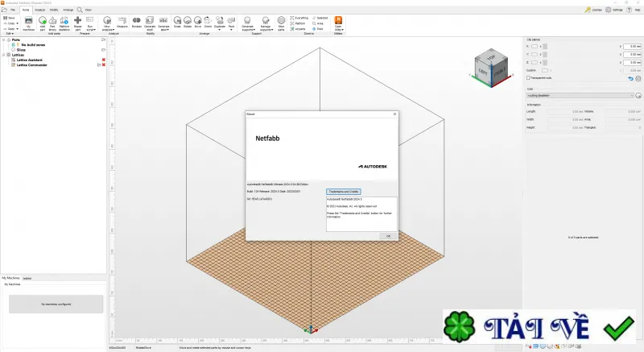Open the cutting disabled dropdown
This screenshot has height=352, width=644.
click(x=580, y=95)
